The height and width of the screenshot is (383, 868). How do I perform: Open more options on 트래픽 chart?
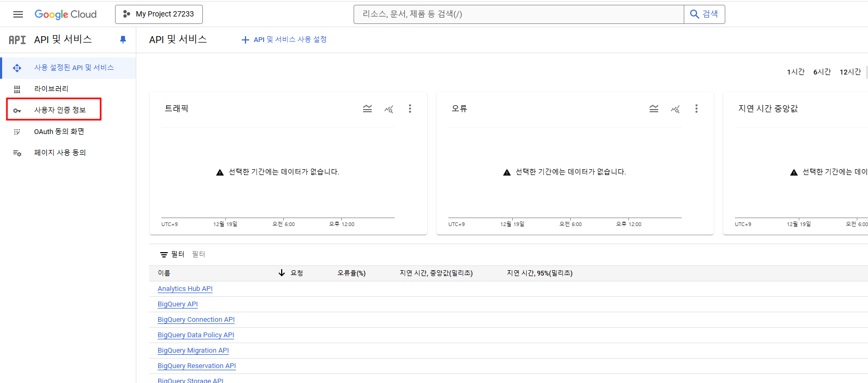pyautogui.click(x=410, y=109)
